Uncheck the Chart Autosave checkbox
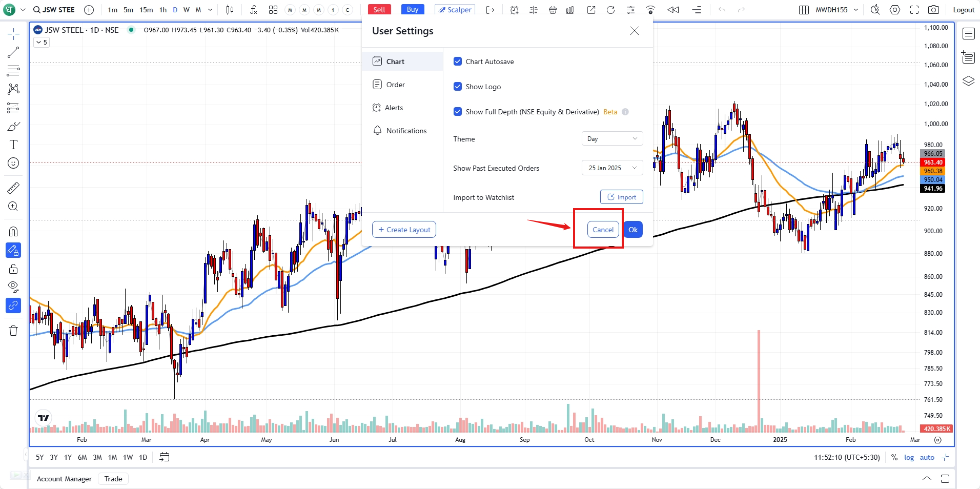The width and height of the screenshot is (980, 489). click(458, 62)
